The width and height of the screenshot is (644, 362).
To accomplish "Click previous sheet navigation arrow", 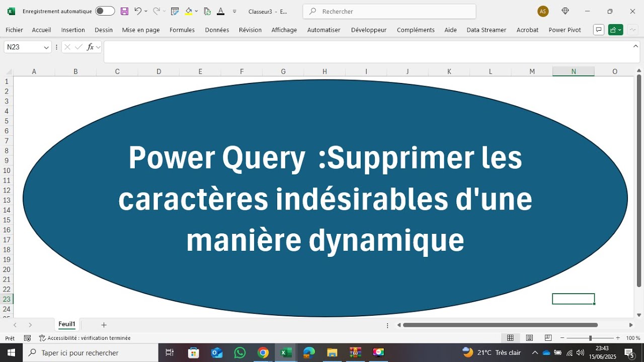I will point(15,325).
